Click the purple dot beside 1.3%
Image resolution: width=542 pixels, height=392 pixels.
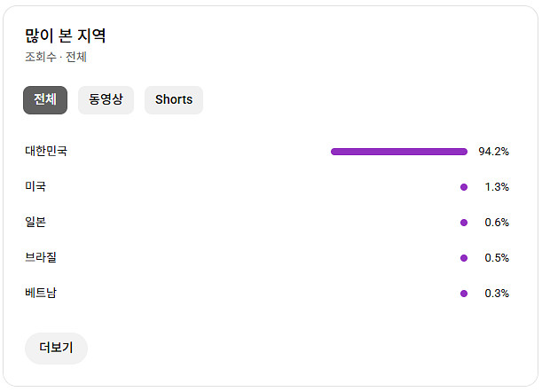464,187
